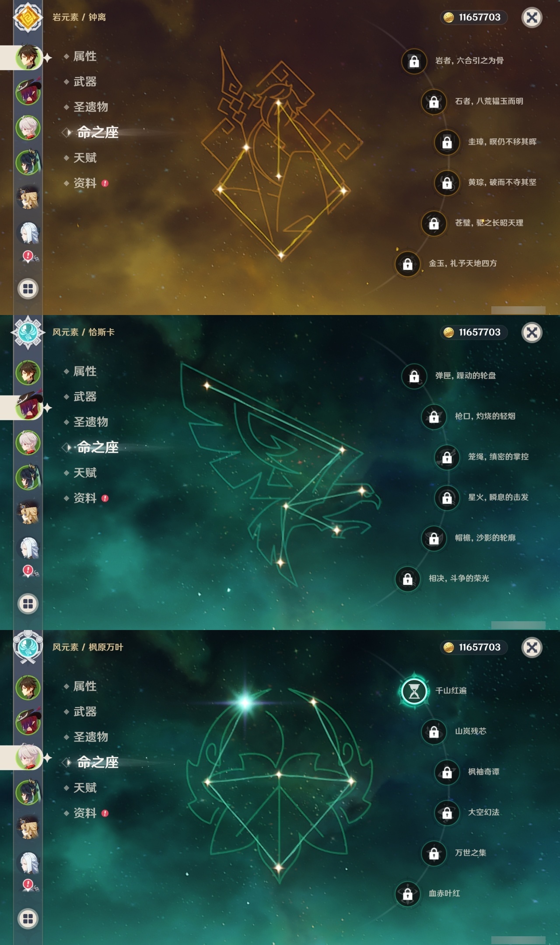Select the highlighted 钟离 avatar in the top sidebar

pyautogui.click(x=28, y=57)
